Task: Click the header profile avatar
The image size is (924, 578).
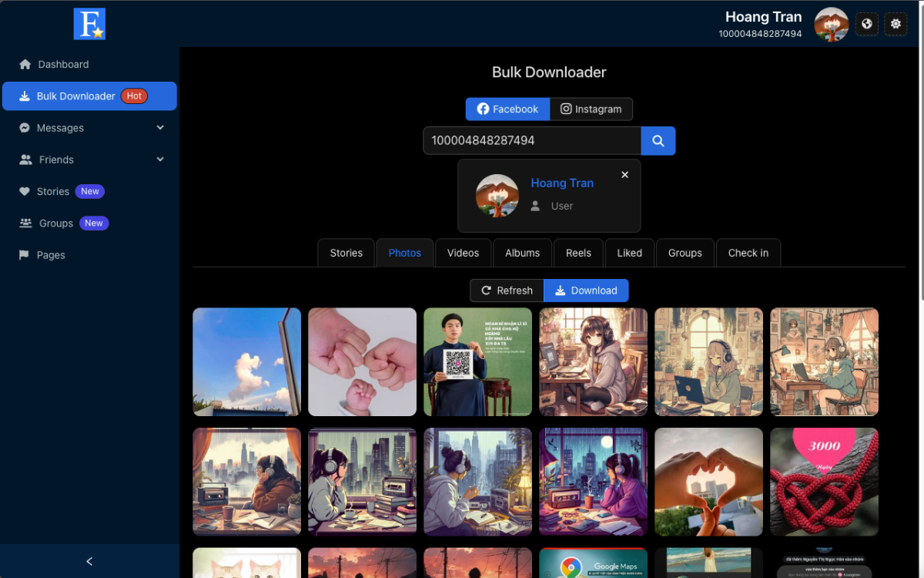Action: pyautogui.click(x=832, y=25)
